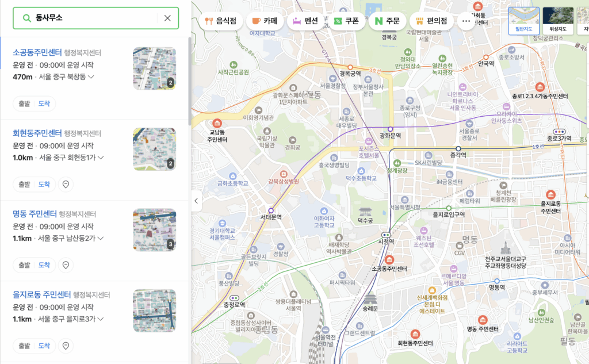Click 천주교서울대교구 명동대성당 cathedral icon
This screenshot has width=589, height=364.
click(506, 248)
